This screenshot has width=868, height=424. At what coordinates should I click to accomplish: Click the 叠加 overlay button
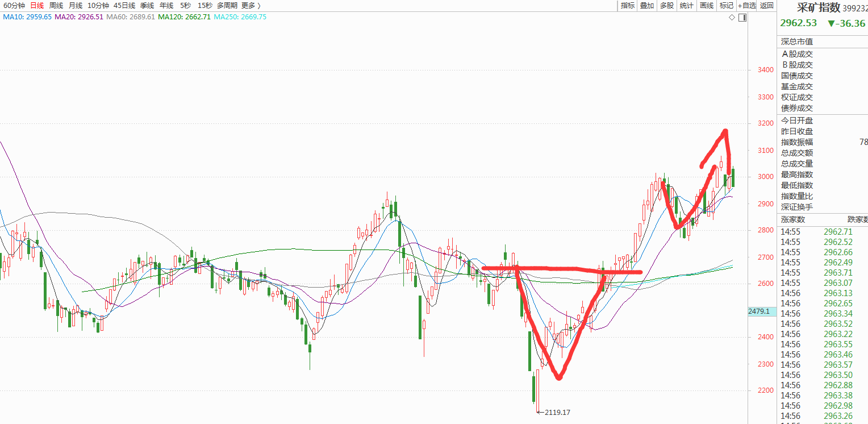click(x=647, y=6)
